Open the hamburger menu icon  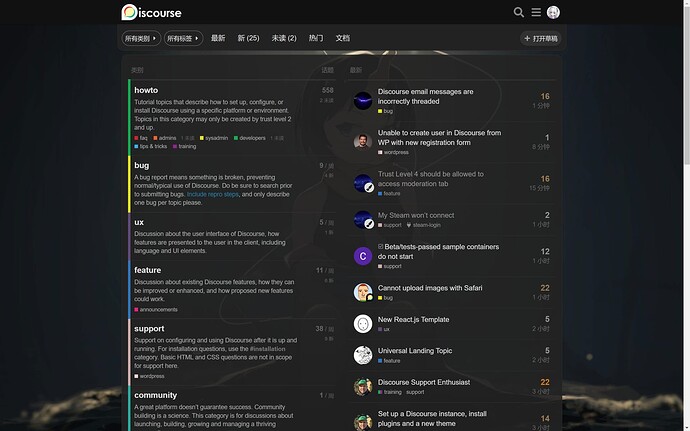click(536, 12)
